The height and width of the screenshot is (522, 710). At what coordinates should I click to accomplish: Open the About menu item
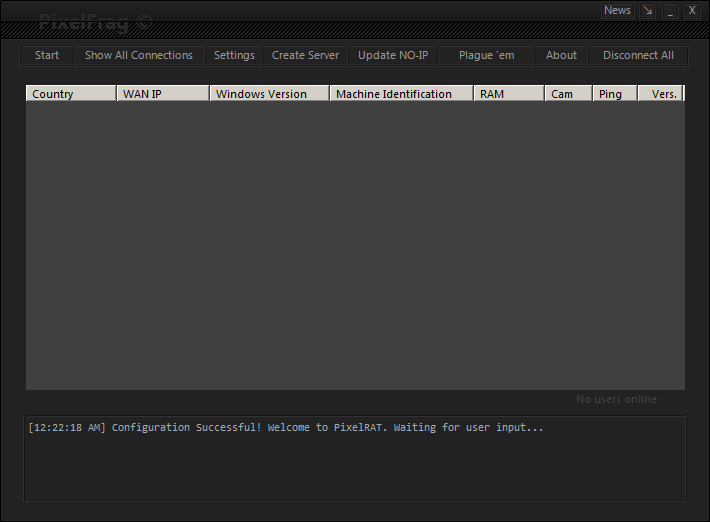561,56
